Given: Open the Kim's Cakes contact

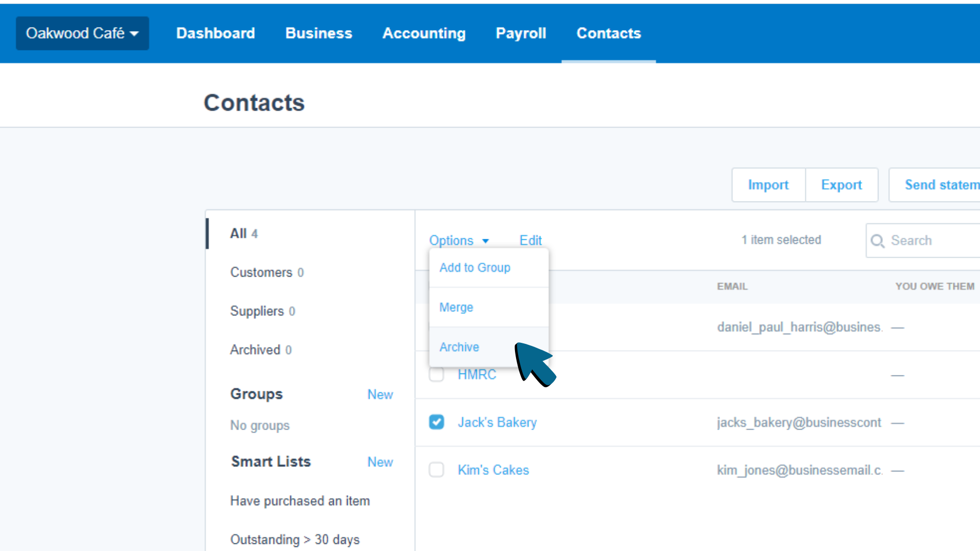Looking at the screenshot, I should tap(493, 469).
